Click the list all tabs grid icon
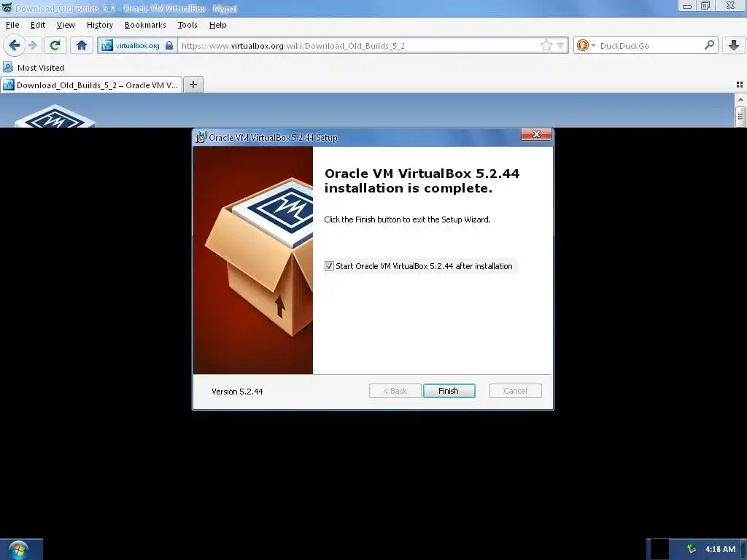 (740, 85)
